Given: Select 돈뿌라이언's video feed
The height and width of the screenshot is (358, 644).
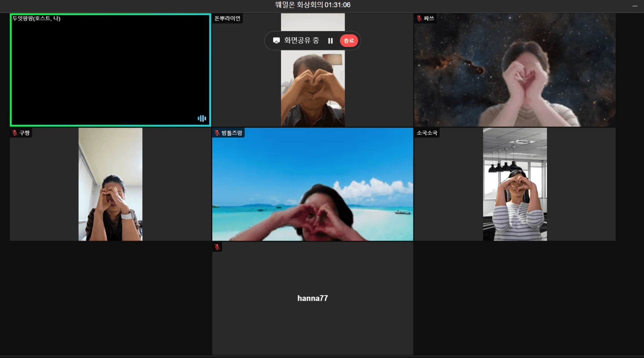Looking at the screenshot, I should [x=312, y=91].
